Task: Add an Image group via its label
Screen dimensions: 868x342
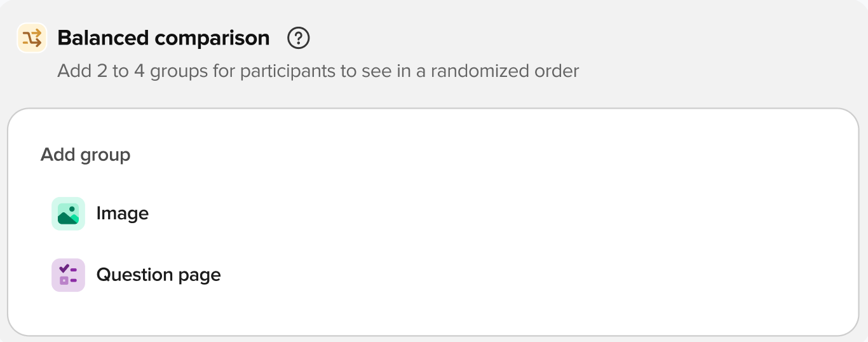Action: tap(122, 214)
